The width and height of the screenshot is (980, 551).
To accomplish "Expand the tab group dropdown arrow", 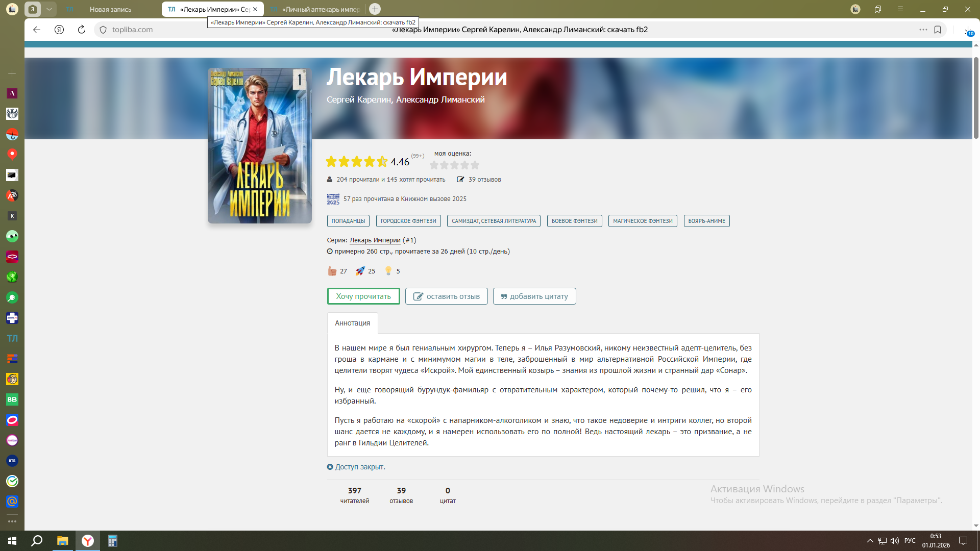I will (x=49, y=9).
